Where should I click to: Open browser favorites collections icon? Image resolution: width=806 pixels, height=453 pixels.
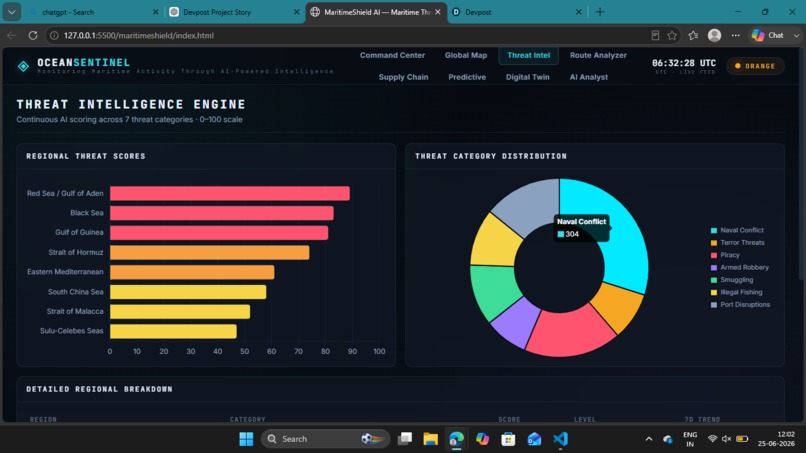[x=693, y=35]
